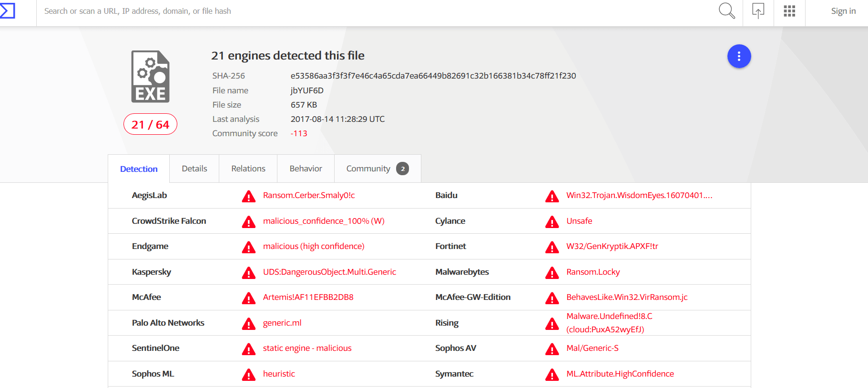868x388 pixels.
Task: Click the Win32.Trojan.WisdomEyes result
Action: pyautogui.click(x=639, y=195)
